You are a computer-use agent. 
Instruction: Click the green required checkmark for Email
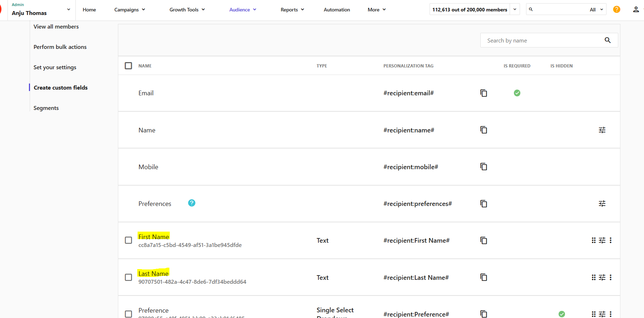(517, 93)
